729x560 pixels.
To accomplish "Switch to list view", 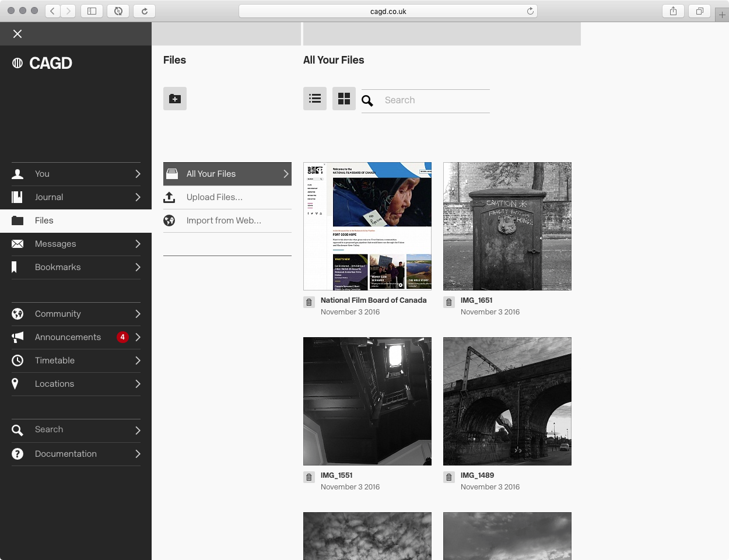I will [315, 99].
